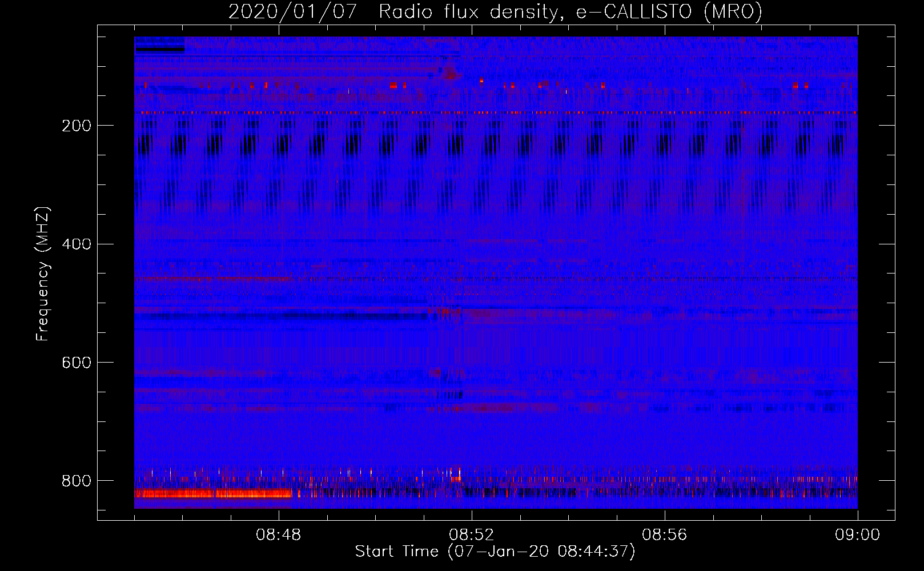Click the 08:56 time tick label
Viewport: 924px width, 571px height.
point(664,535)
